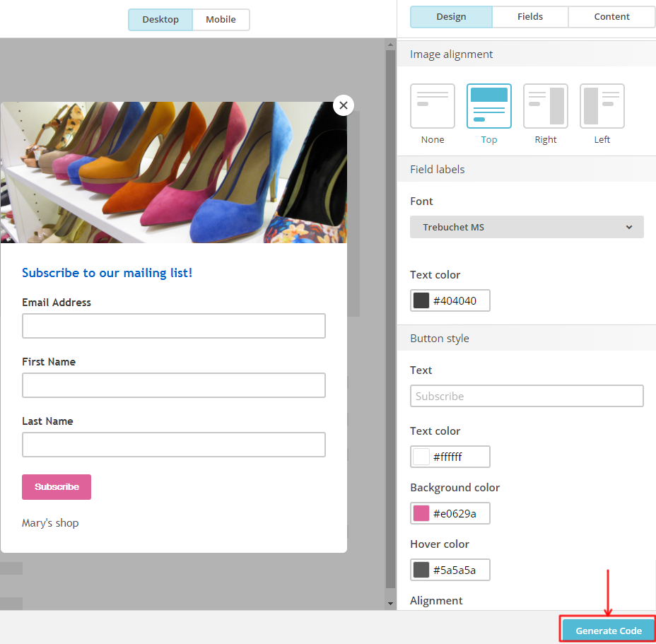
Task: Open the Fields tab
Action: 530,17
